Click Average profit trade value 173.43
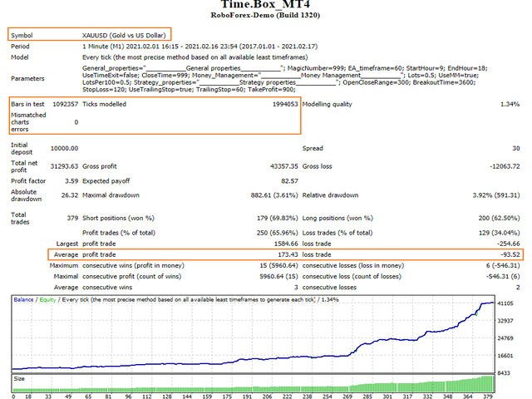Image resolution: width=532 pixels, height=399 pixels. point(288,254)
